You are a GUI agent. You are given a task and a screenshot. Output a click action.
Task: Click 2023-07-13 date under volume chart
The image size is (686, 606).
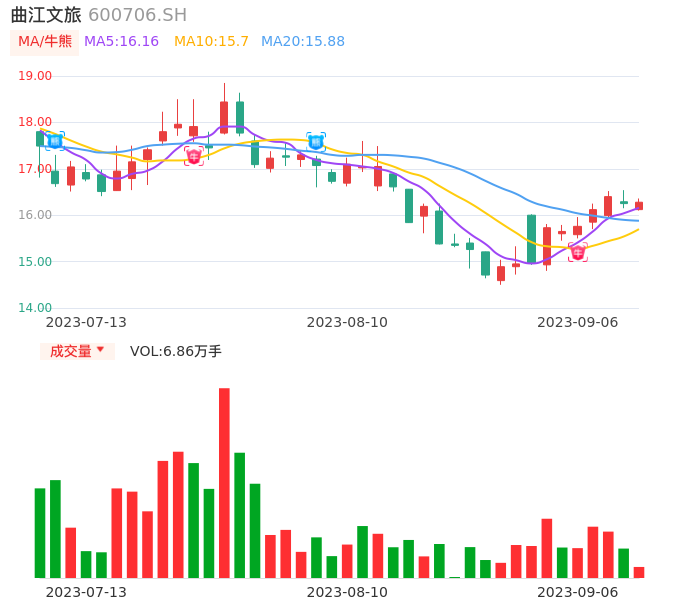click(86, 592)
